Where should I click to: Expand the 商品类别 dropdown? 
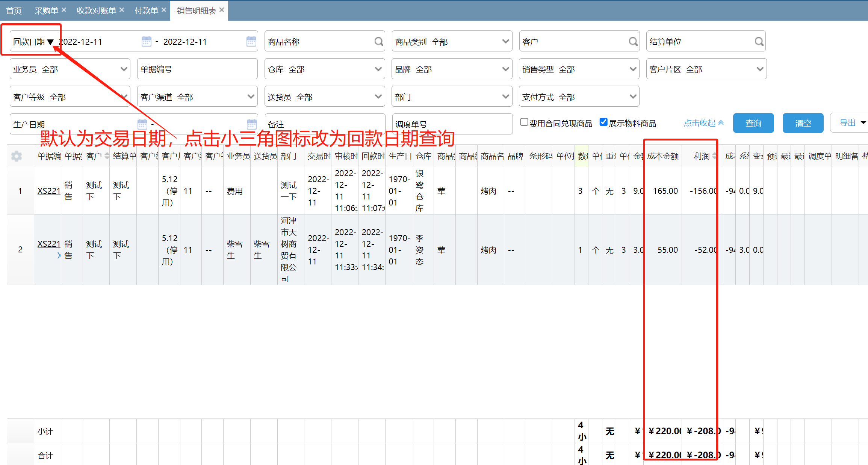click(505, 41)
